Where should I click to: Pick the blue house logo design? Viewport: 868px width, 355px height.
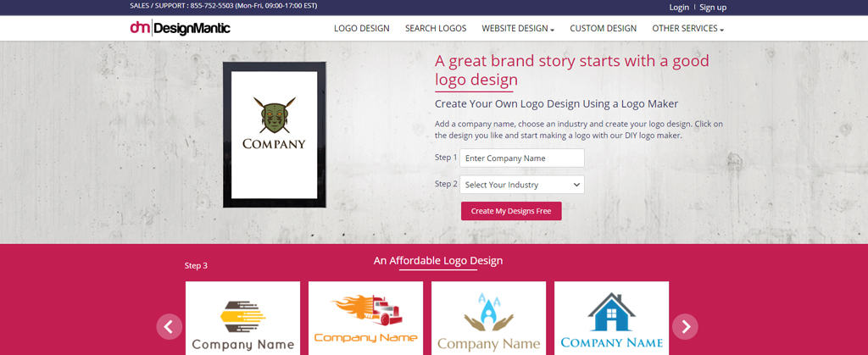611,319
